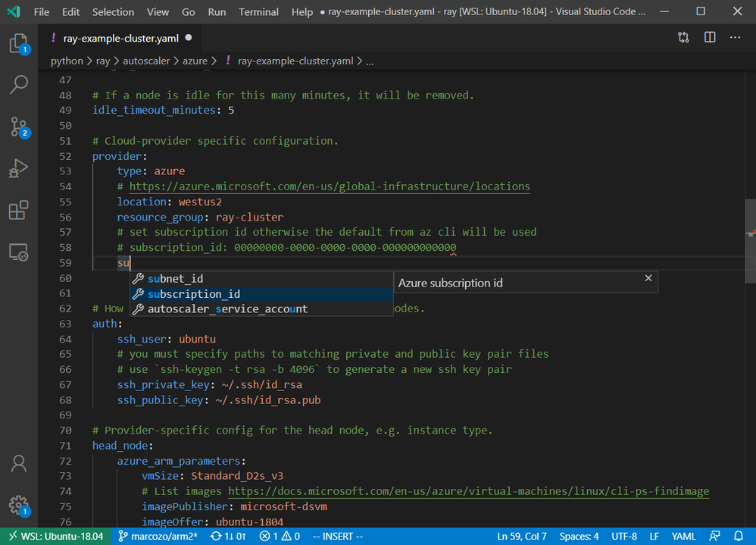Image resolution: width=756 pixels, height=545 pixels.
Task: Expand the ray breadcrumb
Action: [x=103, y=61]
